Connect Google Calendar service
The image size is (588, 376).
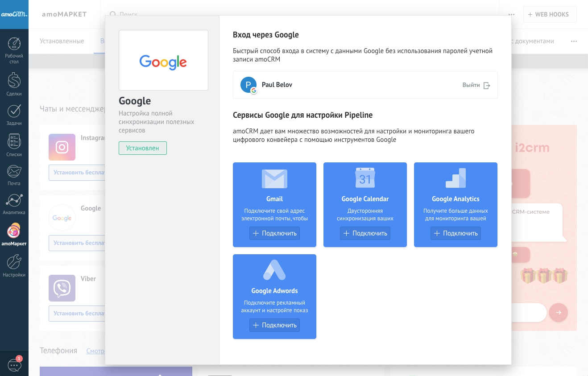(365, 233)
